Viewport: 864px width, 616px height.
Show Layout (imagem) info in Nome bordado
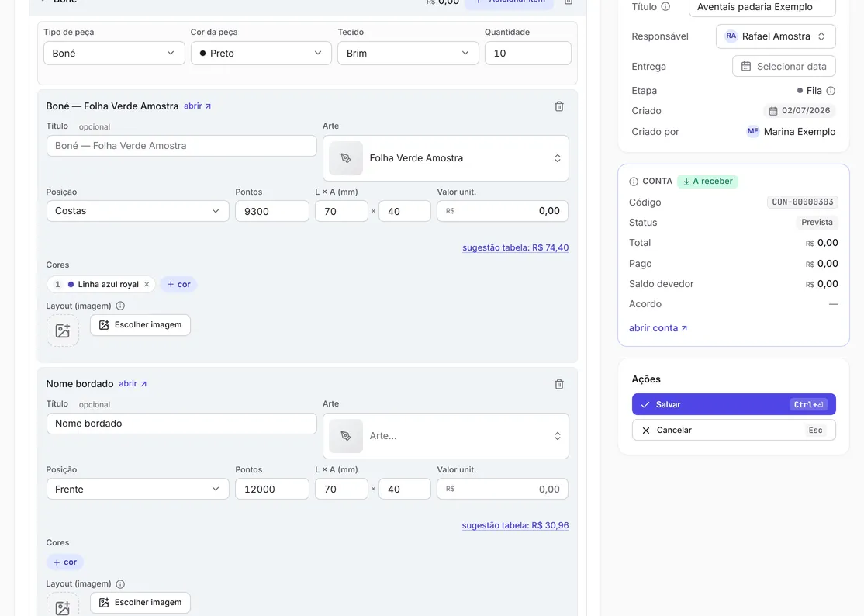(x=120, y=583)
